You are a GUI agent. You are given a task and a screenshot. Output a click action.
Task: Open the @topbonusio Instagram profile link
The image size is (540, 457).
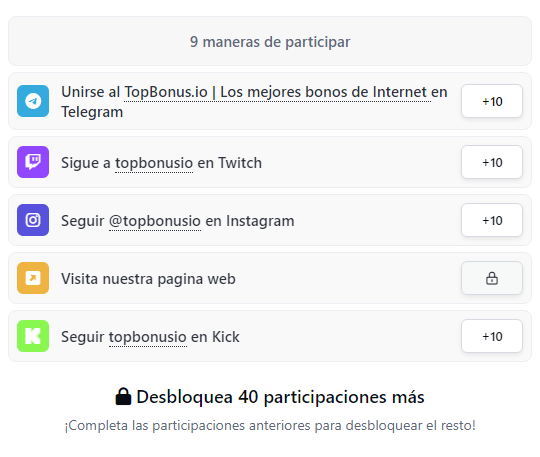[155, 221]
